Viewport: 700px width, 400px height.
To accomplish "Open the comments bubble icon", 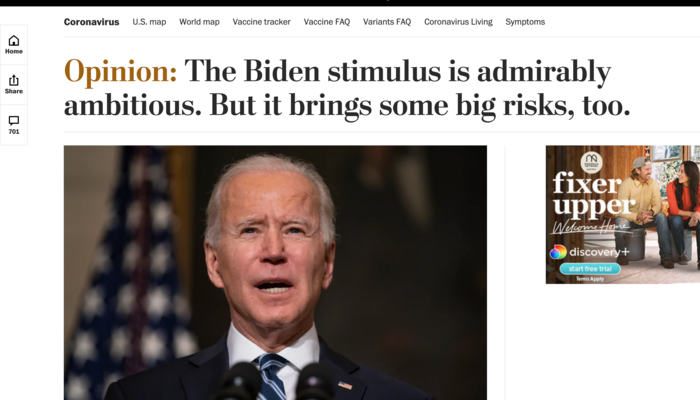I will (14, 121).
